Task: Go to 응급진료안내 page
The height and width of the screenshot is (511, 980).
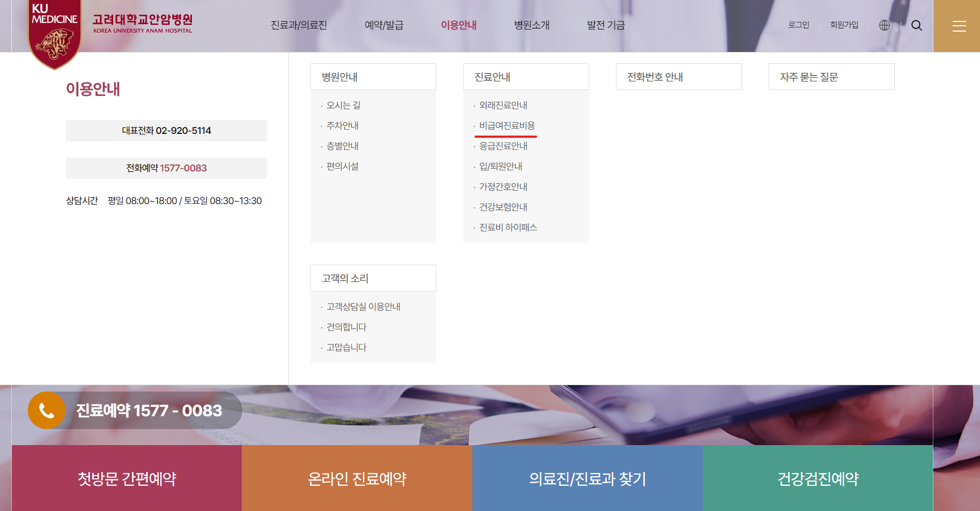Action: point(503,146)
